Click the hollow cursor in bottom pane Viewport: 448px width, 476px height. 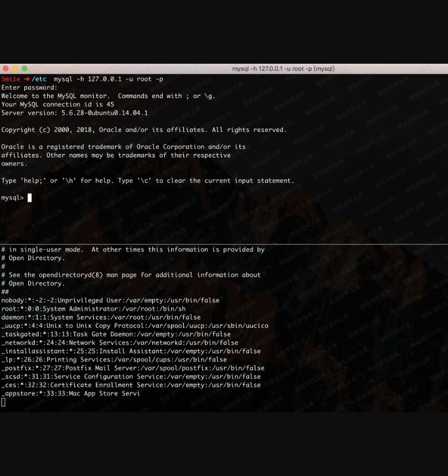tap(3, 402)
